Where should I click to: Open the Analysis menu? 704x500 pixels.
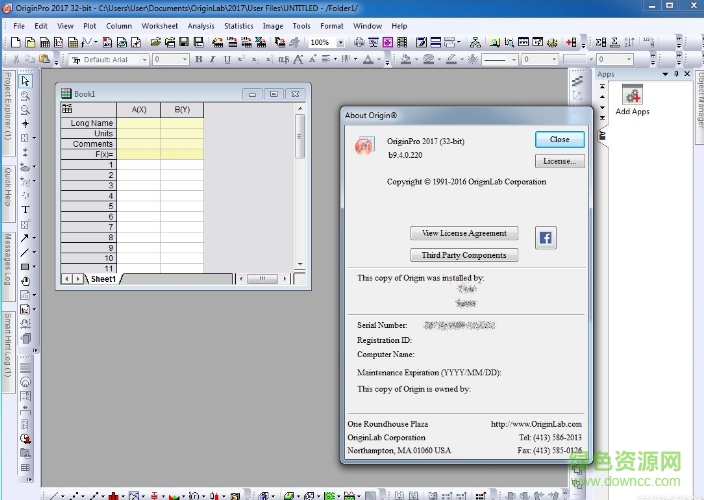coord(200,26)
